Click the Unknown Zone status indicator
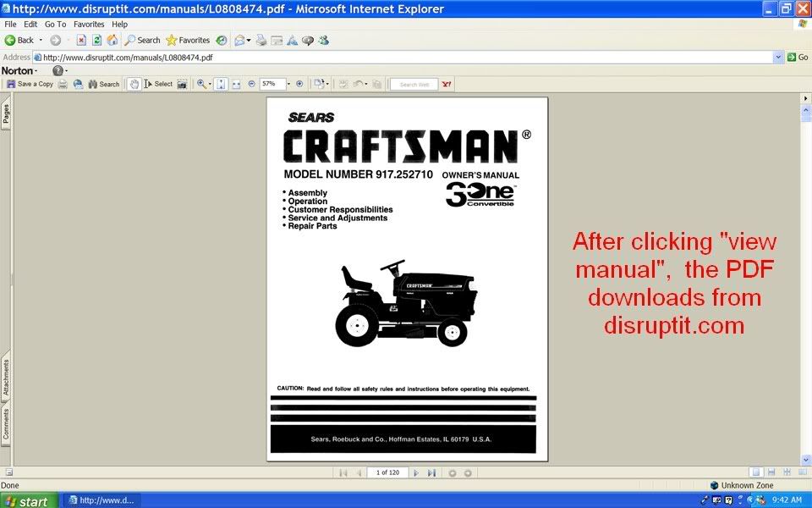Screen dimensions: 812x508 pyautogui.click(x=742, y=485)
